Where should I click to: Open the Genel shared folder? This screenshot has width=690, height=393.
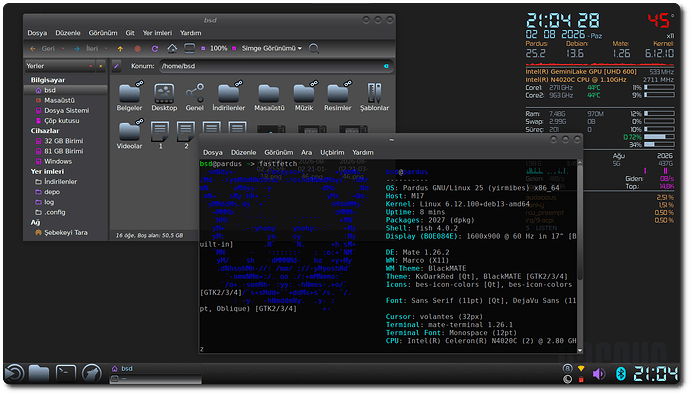(x=195, y=97)
